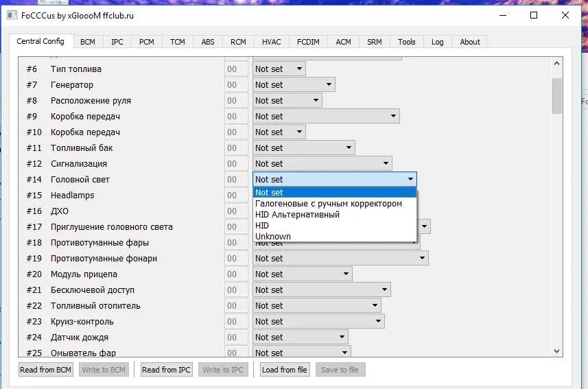Switch to the SRM tab
This screenshot has height=389, width=588.
pyautogui.click(x=374, y=42)
